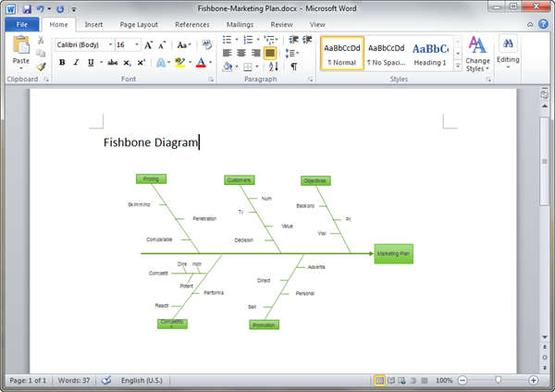Apply yellow text highlight color
The height and width of the screenshot is (392, 555).
[179, 63]
